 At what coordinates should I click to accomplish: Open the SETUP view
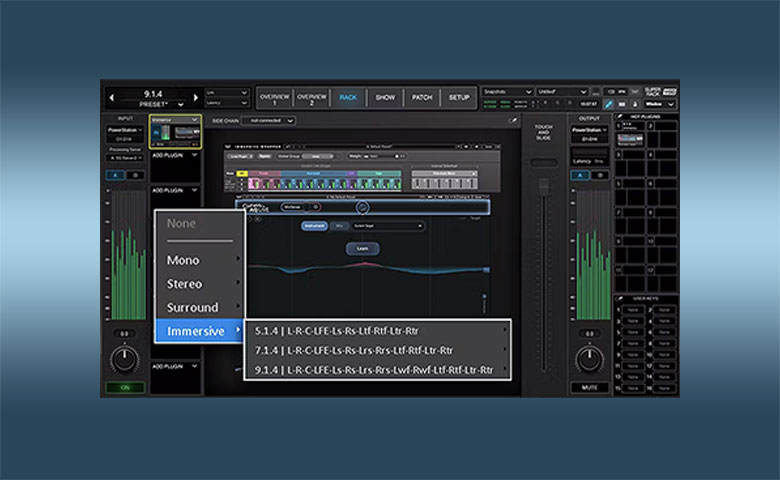tap(459, 97)
